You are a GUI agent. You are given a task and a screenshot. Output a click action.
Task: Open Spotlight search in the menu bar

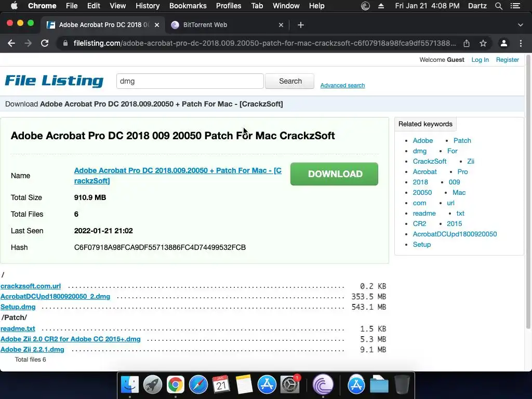coord(498,6)
